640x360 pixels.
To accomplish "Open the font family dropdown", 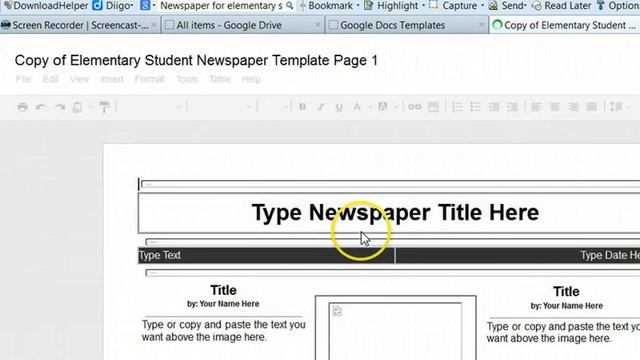I will [x=248, y=107].
